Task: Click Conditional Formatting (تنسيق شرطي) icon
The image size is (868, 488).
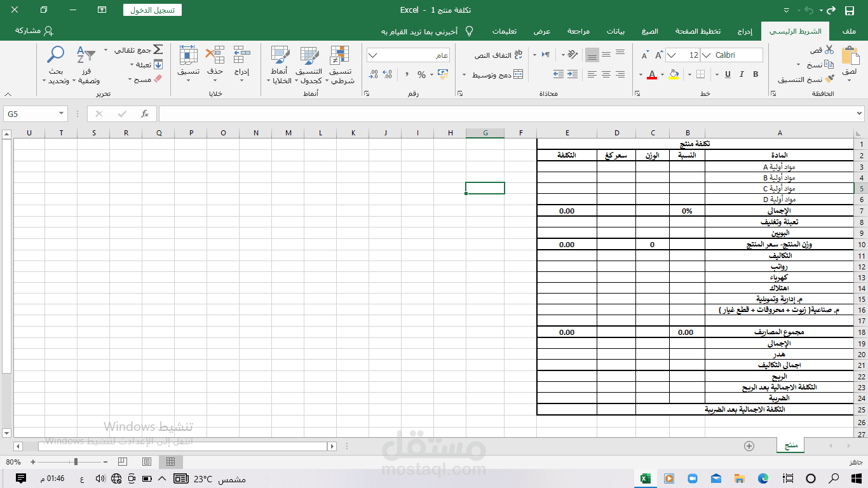Action: point(340,55)
